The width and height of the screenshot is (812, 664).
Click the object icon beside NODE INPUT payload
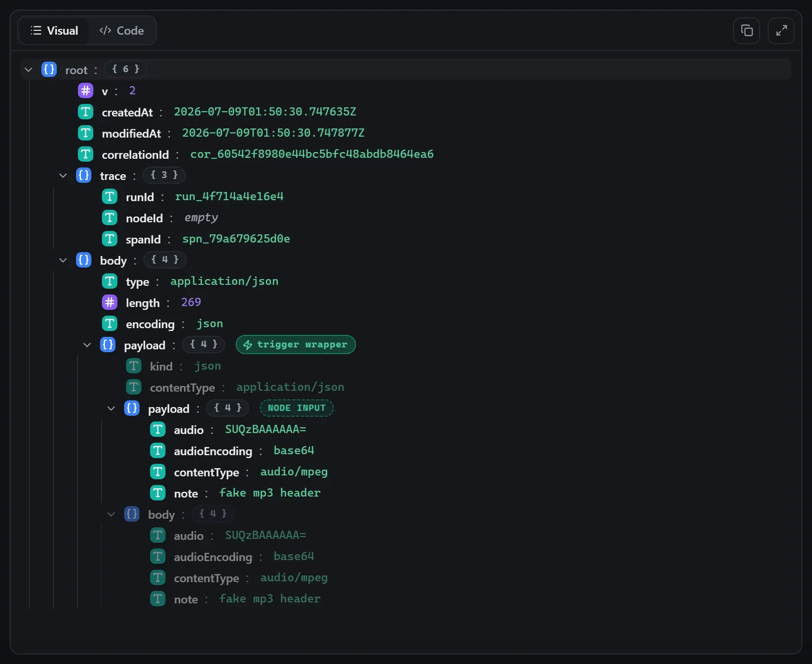132,408
